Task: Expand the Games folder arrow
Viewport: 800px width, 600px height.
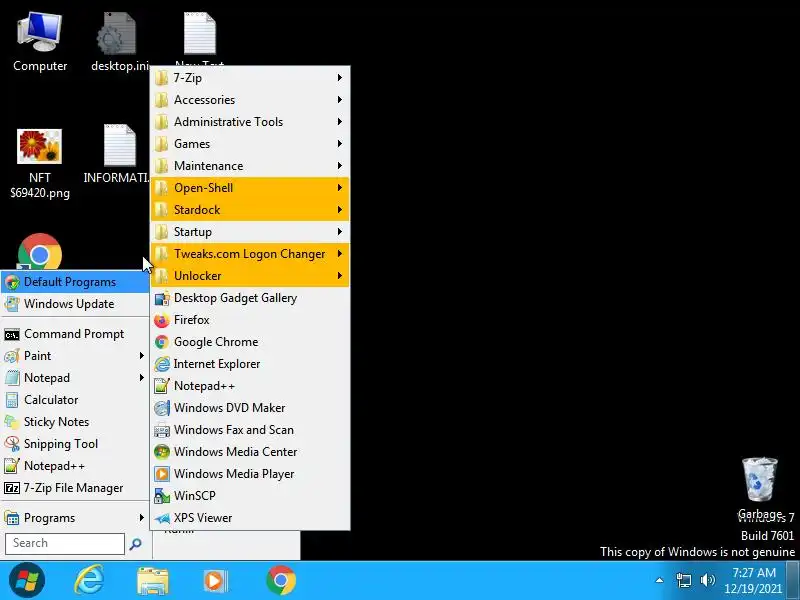Action: pyautogui.click(x=339, y=143)
